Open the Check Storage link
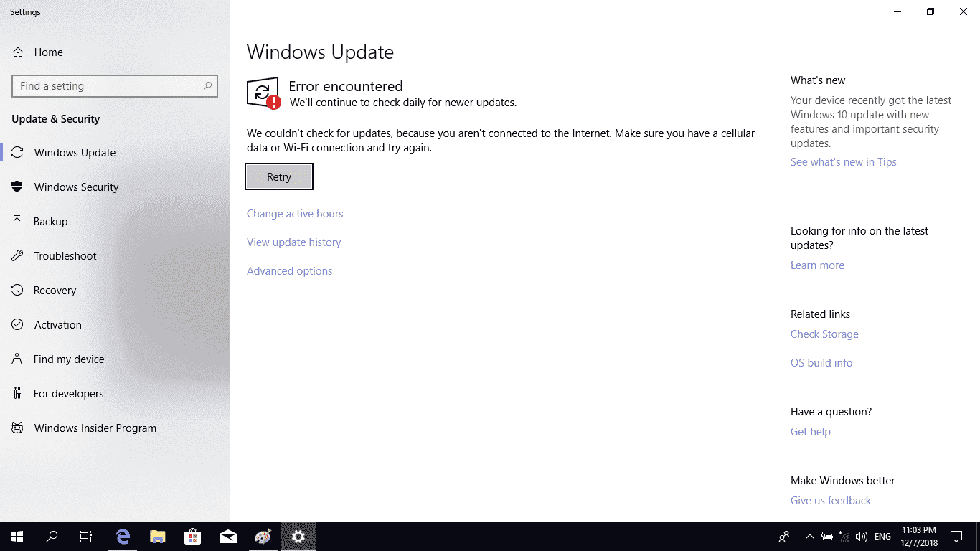Viewport: 980px width, 551px height. pos(824,334)
